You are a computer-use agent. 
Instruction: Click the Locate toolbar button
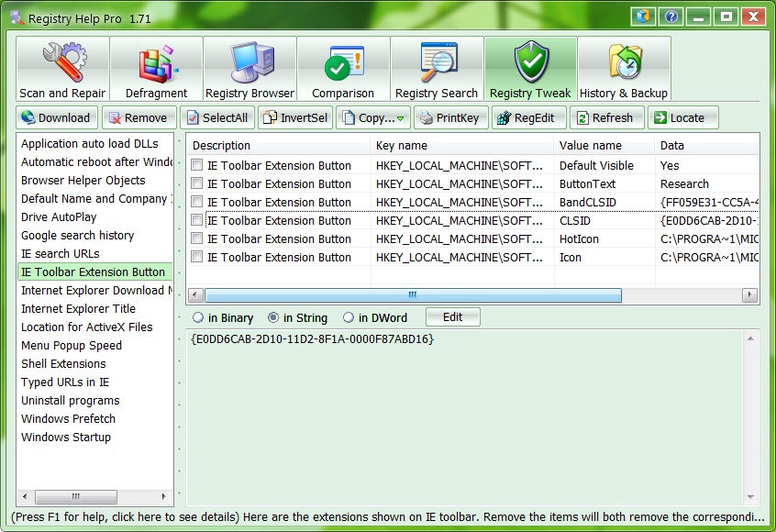683,117
